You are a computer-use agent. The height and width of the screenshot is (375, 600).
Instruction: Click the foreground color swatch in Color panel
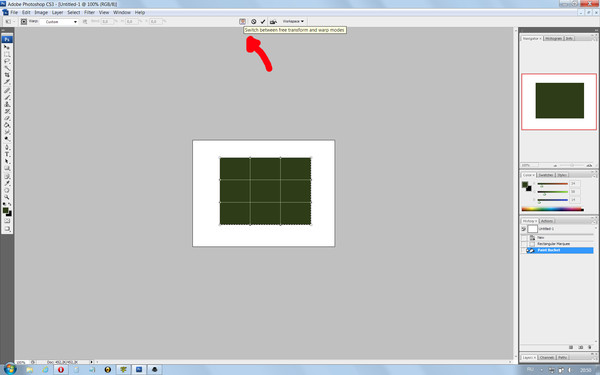(x=525, y=184)
